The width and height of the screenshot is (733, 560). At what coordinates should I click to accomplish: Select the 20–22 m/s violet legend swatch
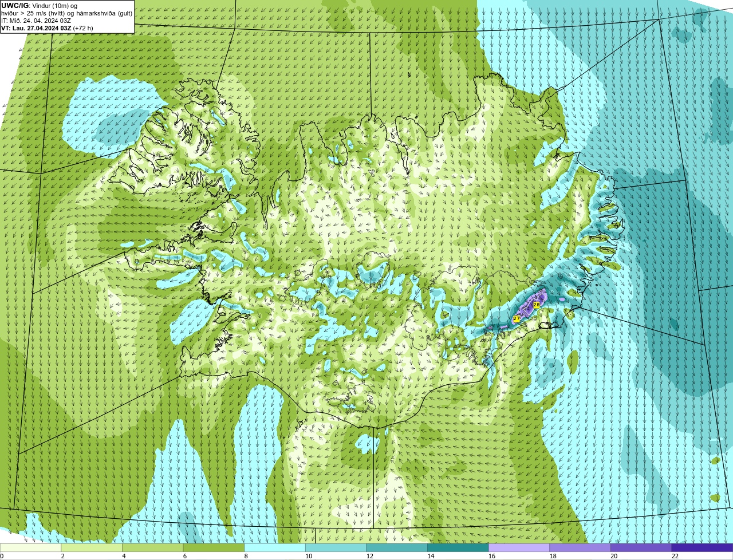641,547
